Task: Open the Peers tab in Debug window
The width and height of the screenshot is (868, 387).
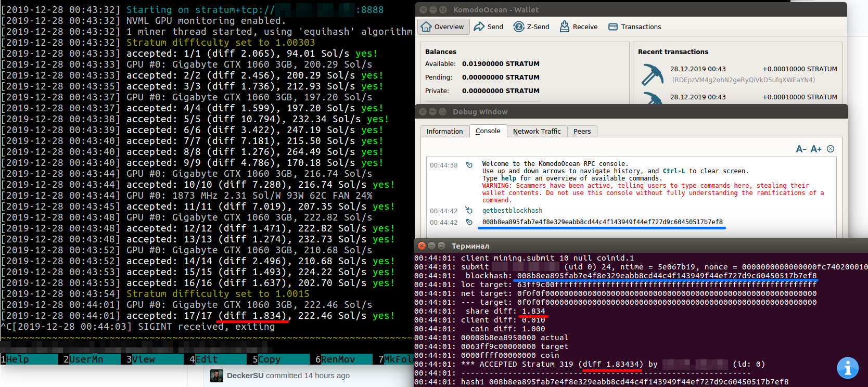Action: [582, 131]
